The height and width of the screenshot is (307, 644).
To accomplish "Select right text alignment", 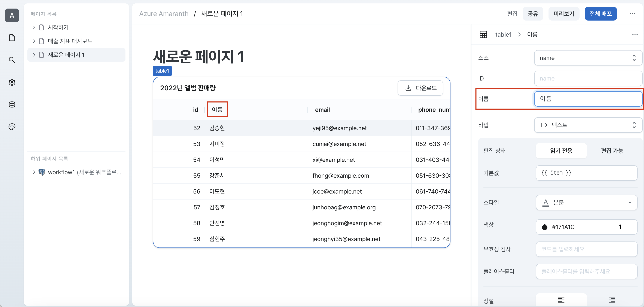I will coord(612,300).
